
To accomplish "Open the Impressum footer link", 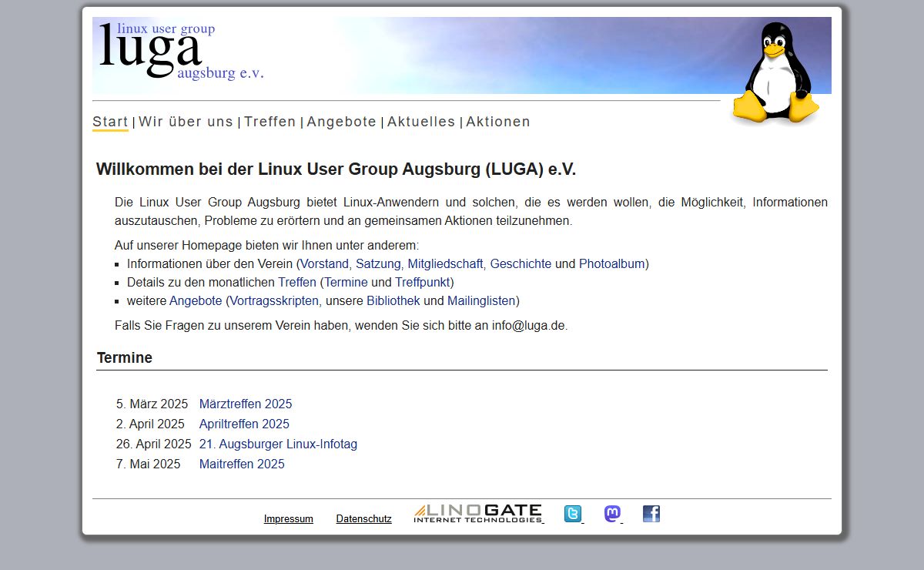I will click(x=289, y=519).
